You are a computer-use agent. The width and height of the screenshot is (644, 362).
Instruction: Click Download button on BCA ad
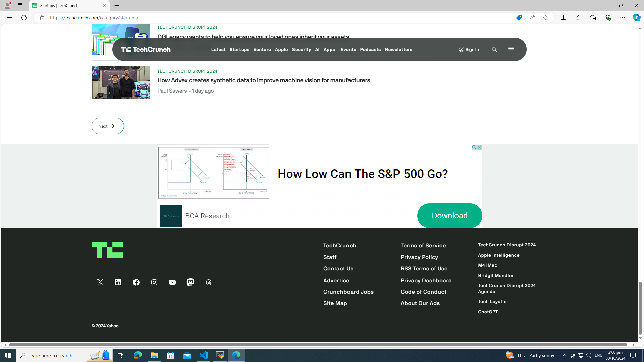tap(449, 216)
